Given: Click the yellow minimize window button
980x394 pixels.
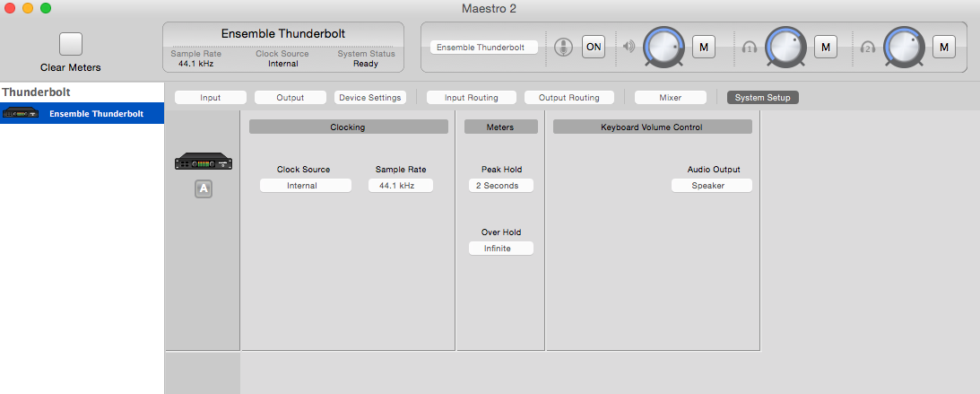Looking at the screenshot, I should (x=28, y=8).
